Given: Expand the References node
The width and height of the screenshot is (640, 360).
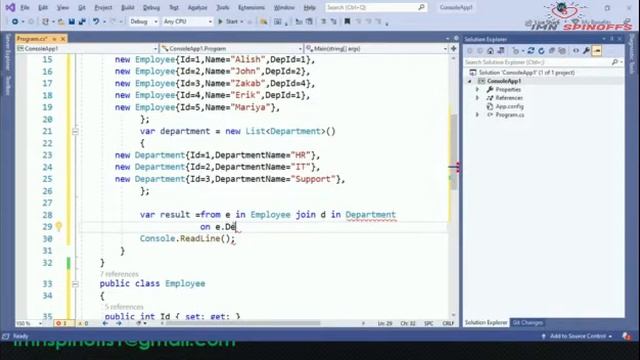Looking at the screenshot, I should click(478, 98).
